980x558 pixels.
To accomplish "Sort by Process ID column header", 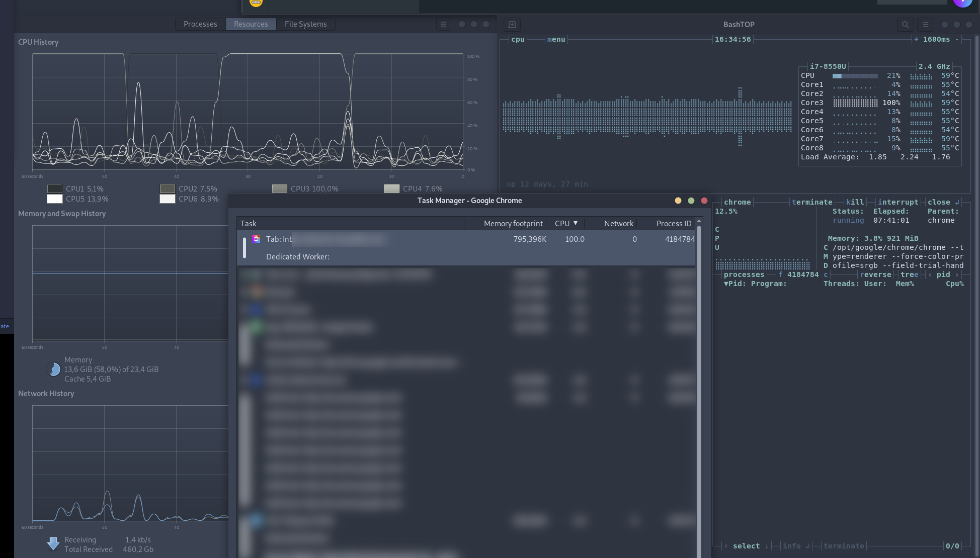I will coord(666,223).
